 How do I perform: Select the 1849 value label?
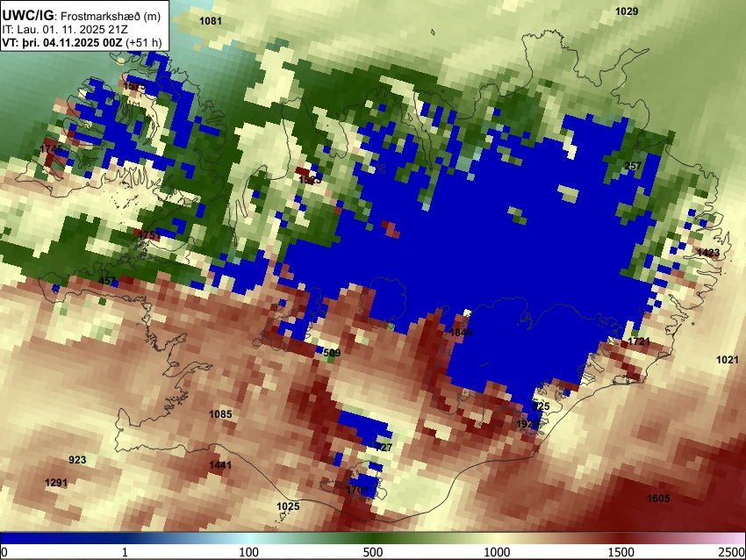[461, 333]
